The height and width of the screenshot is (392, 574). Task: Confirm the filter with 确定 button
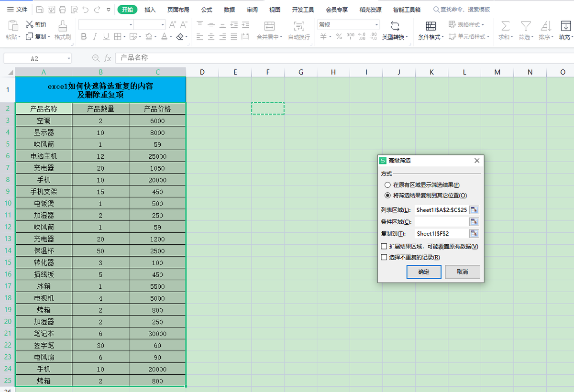coord(424,272)
